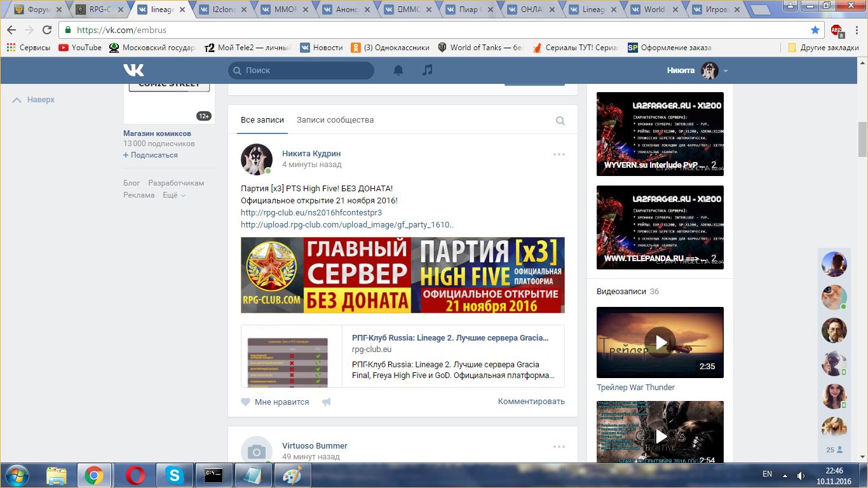Open the music note player icon
This screenshot has height=488, width=868.
point(428,71)
